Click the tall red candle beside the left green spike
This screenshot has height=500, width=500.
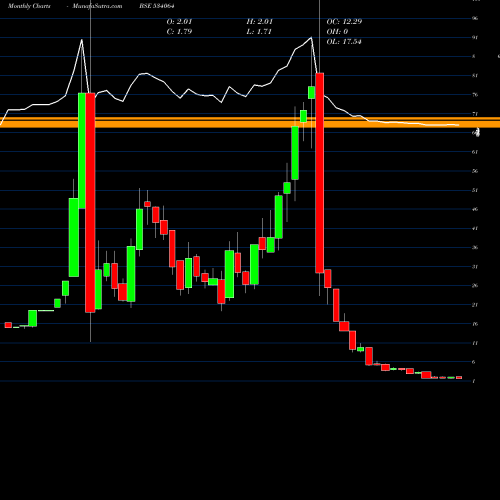tap(90, 203)
